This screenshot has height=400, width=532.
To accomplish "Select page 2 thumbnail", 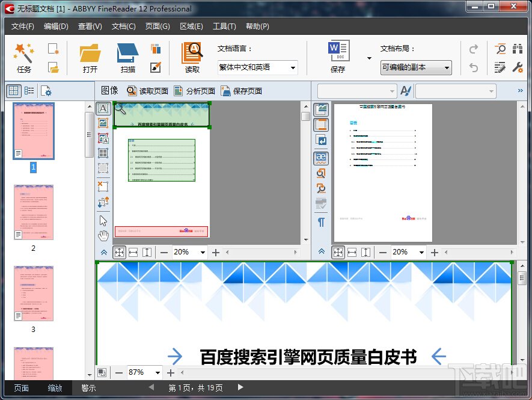I will coord(33,212).
